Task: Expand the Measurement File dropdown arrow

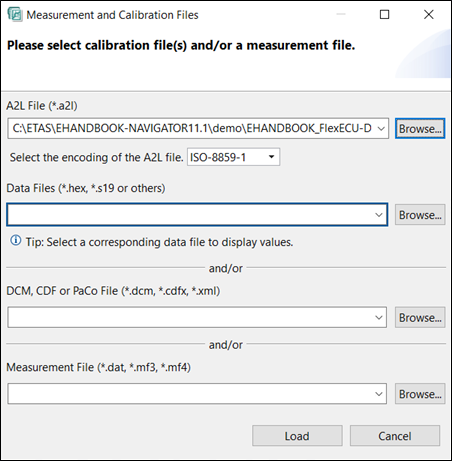Action: 379,394
